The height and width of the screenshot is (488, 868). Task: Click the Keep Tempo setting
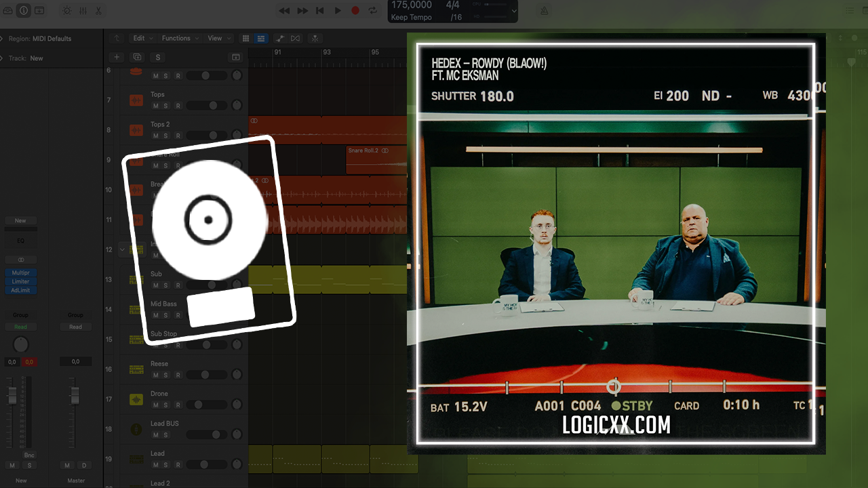coord(412,18)
